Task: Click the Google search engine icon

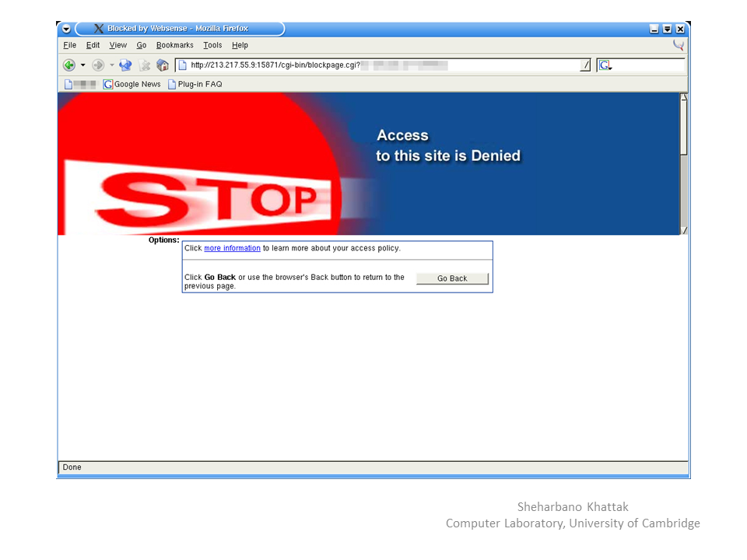Action: [x=605, y=65]
